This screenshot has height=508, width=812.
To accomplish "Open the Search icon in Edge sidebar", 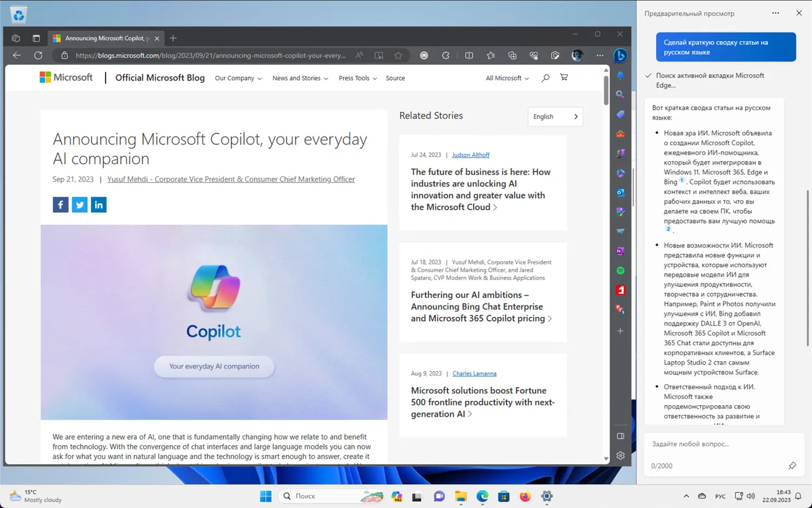I will point(620,95).
